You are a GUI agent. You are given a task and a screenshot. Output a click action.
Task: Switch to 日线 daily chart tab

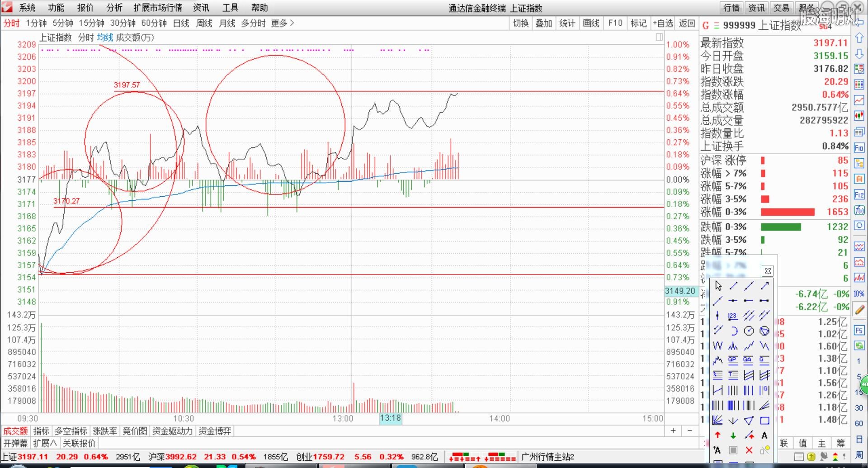pos(181,23)
